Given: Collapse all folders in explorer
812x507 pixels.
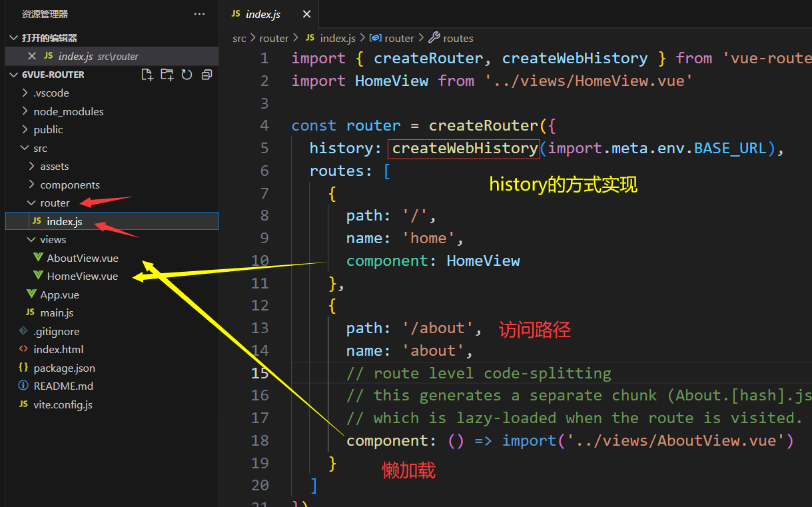Looking at the screenshot, I should [x=206, y=75].
